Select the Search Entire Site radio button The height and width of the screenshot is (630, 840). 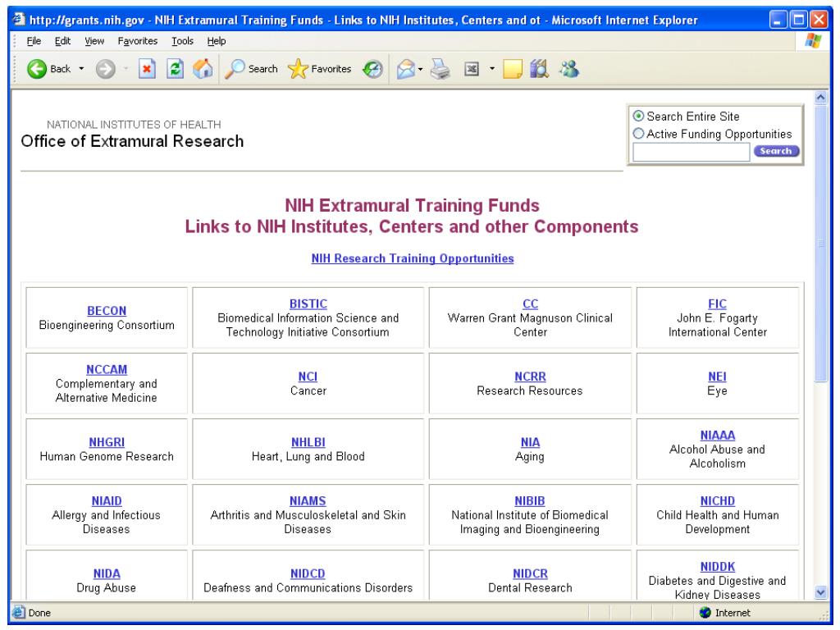point(638,116)
